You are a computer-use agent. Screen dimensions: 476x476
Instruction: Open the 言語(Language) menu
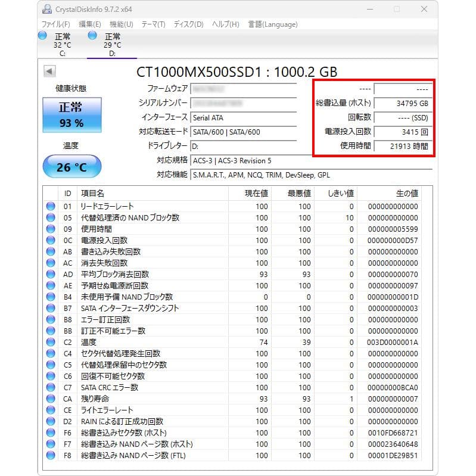point(273,24)
